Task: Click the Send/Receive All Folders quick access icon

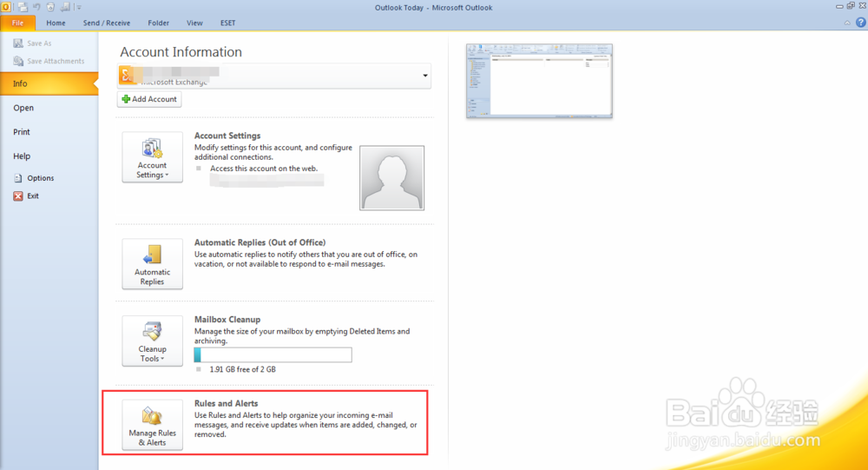Action: 23,7
